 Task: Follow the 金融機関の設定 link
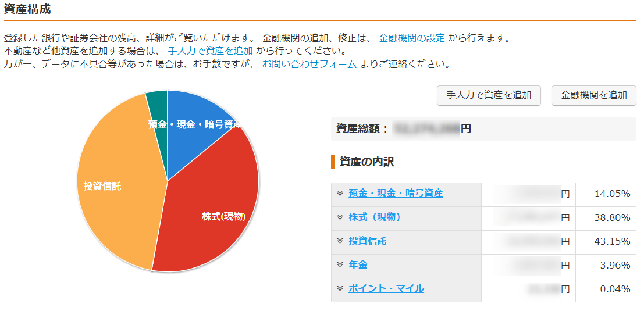pos(412,38)
